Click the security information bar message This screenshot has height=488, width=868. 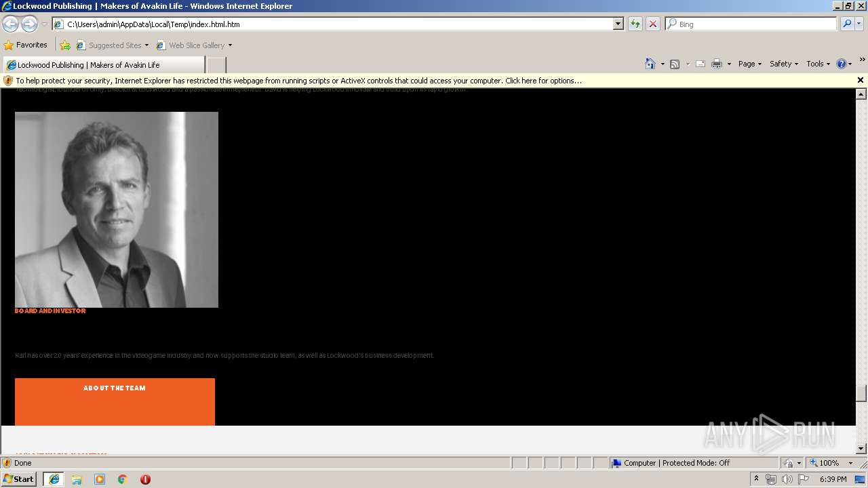pos(298,80)
